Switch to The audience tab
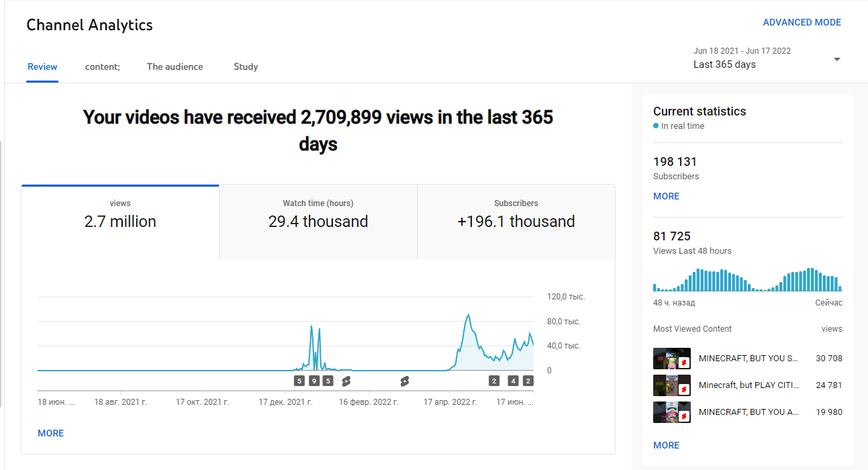This screenshot has height=470, width=868. click(175, 67)
